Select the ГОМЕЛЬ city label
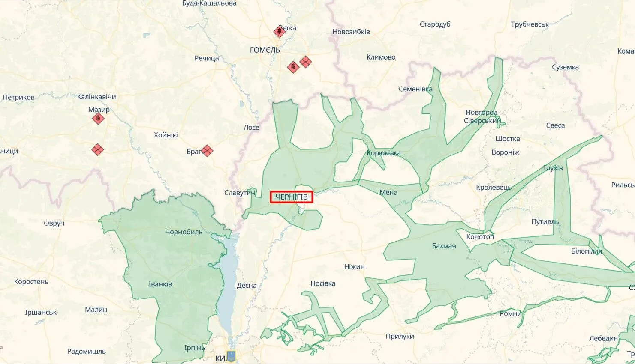The width and height of the screenshot is (635, 364). pos(265,50)
